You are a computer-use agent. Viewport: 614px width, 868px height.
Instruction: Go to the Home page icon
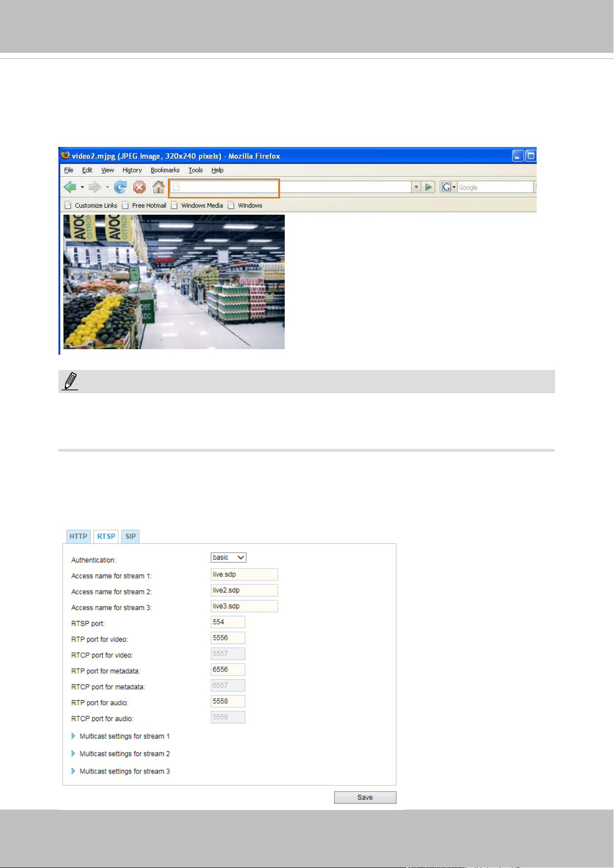point(159,187)
